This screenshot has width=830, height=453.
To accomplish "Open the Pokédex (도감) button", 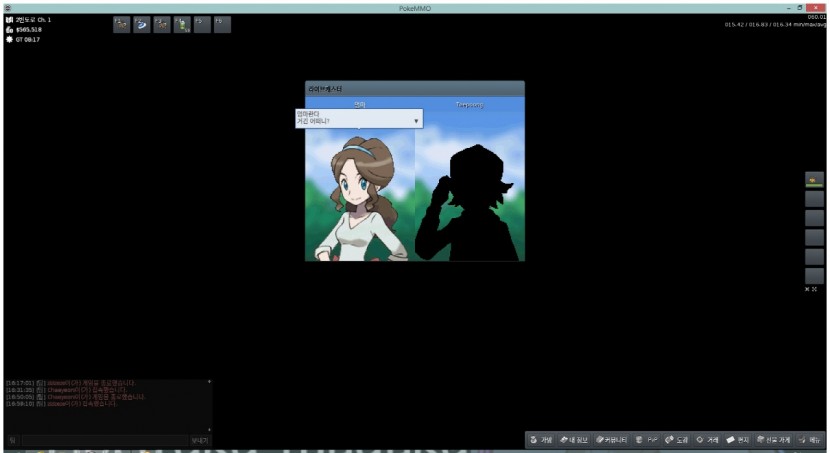I will 677,440.
